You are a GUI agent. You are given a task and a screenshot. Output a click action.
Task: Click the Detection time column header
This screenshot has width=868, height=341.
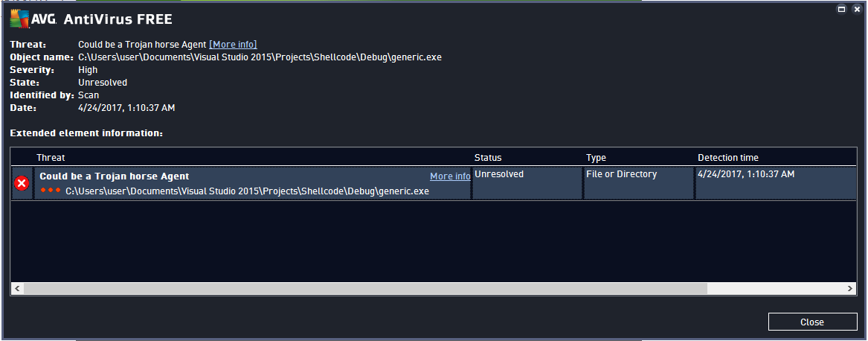point(728,158)
